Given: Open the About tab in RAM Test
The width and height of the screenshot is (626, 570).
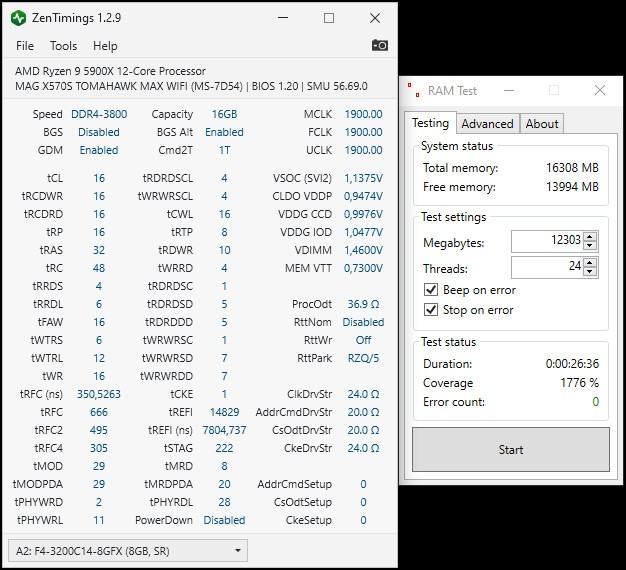Looking at the screenshot, I should (x=542, y=124).
